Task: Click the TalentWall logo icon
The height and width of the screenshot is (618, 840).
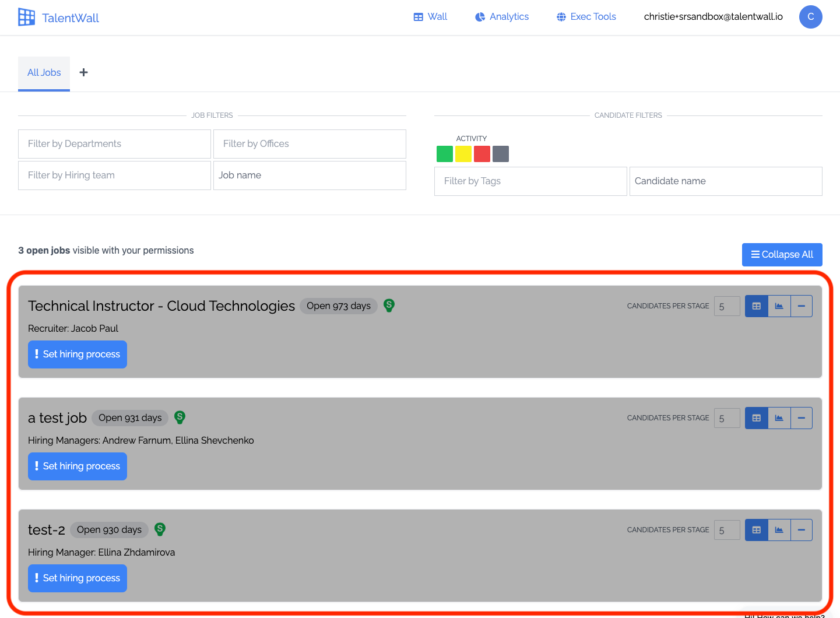Action: tap(26, 17)
